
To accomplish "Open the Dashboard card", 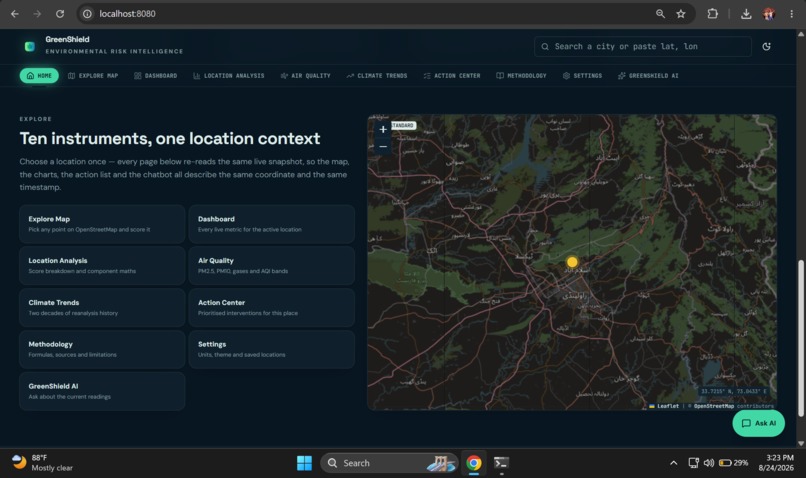I will pyautogui.click(x=271, y=224).
